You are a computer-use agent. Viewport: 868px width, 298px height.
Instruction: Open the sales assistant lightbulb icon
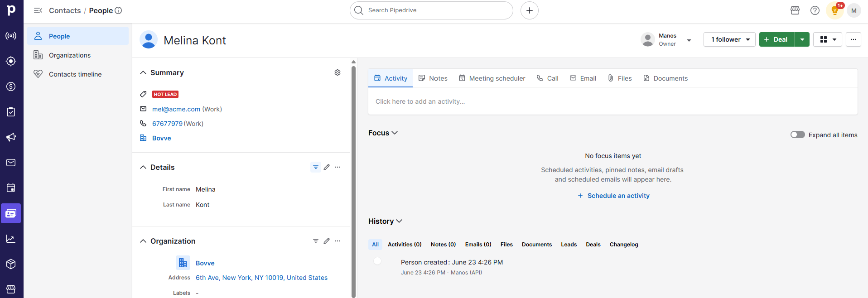835,10
